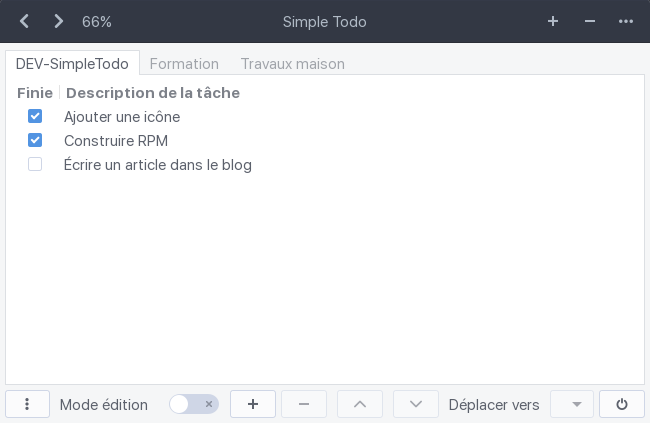
Task: Select the Construire RPM task row
Action: click(325, 141)
